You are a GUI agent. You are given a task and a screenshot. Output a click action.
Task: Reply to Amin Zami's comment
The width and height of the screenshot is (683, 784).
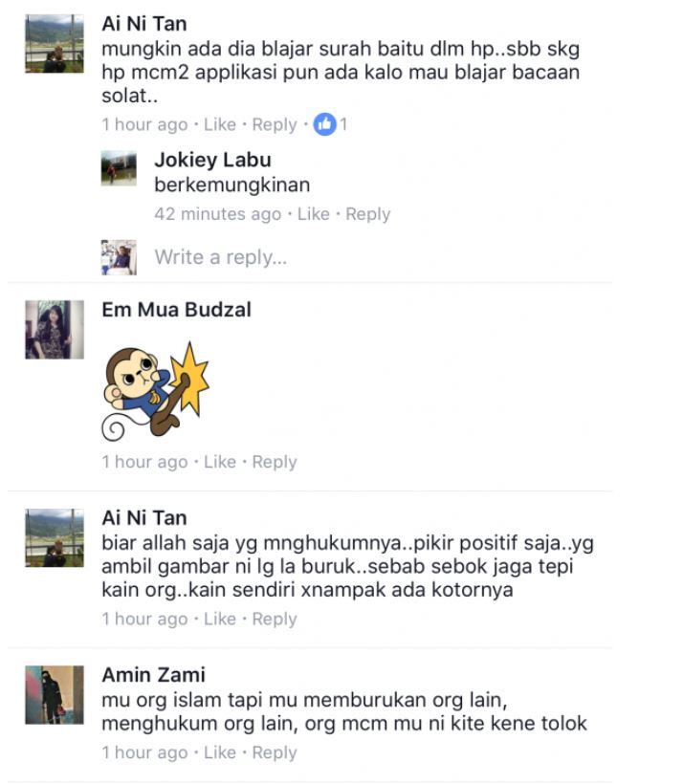275,752
